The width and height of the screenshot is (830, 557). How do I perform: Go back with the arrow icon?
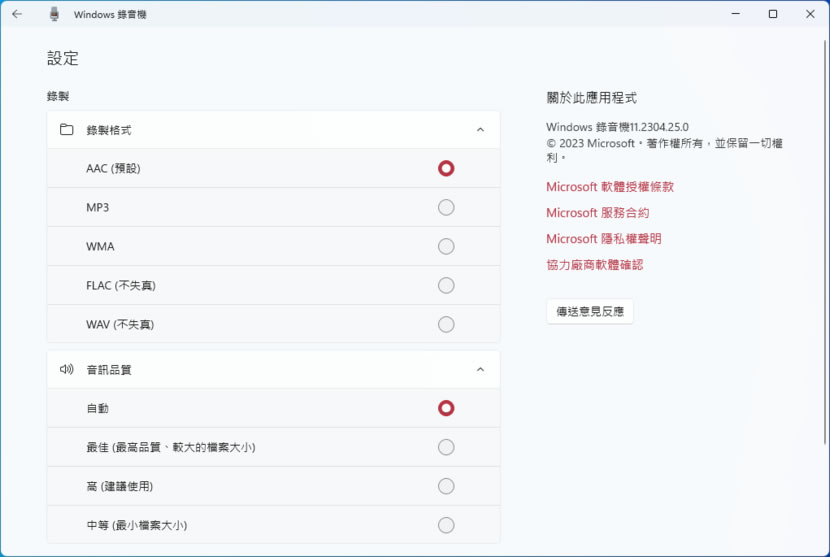pos(17,14)
